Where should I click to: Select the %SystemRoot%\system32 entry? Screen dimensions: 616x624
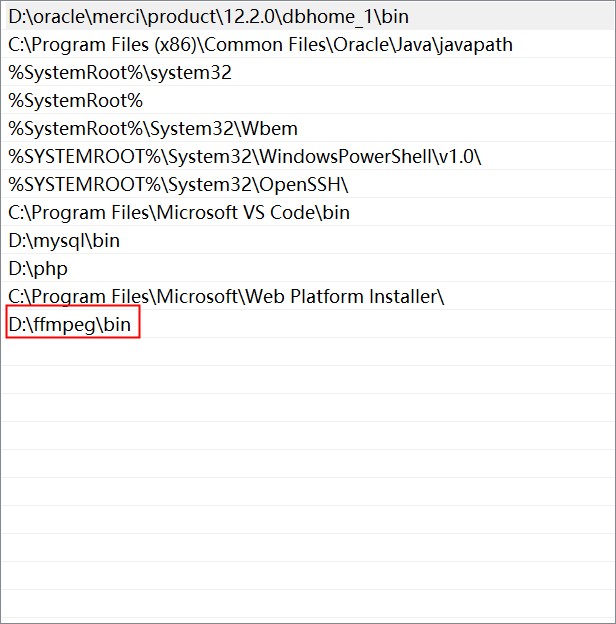[x=308, y=72]
